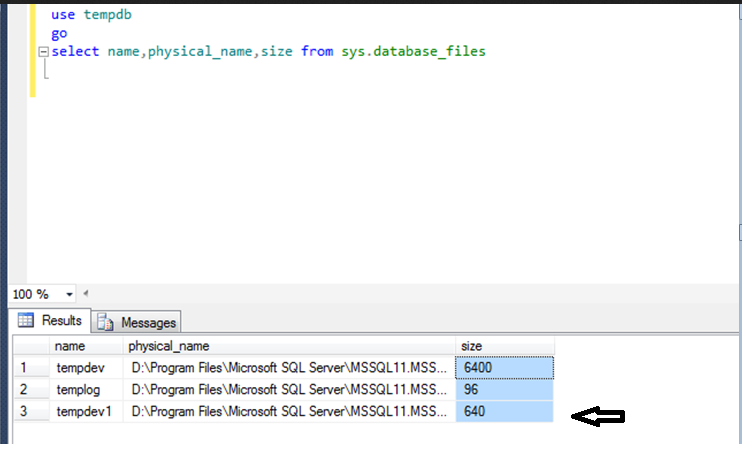Screen dimensions: 742x463
Task: Select row header number 2
Action: click(31, 390)
